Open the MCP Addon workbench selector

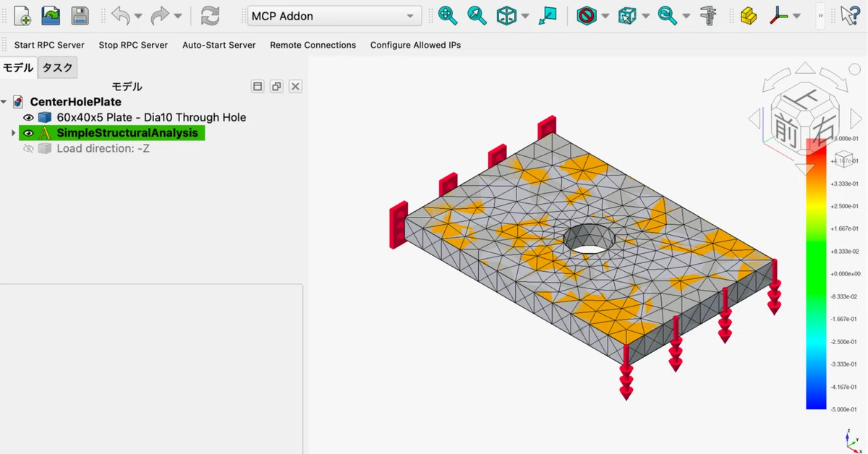[x=334, y=16]
